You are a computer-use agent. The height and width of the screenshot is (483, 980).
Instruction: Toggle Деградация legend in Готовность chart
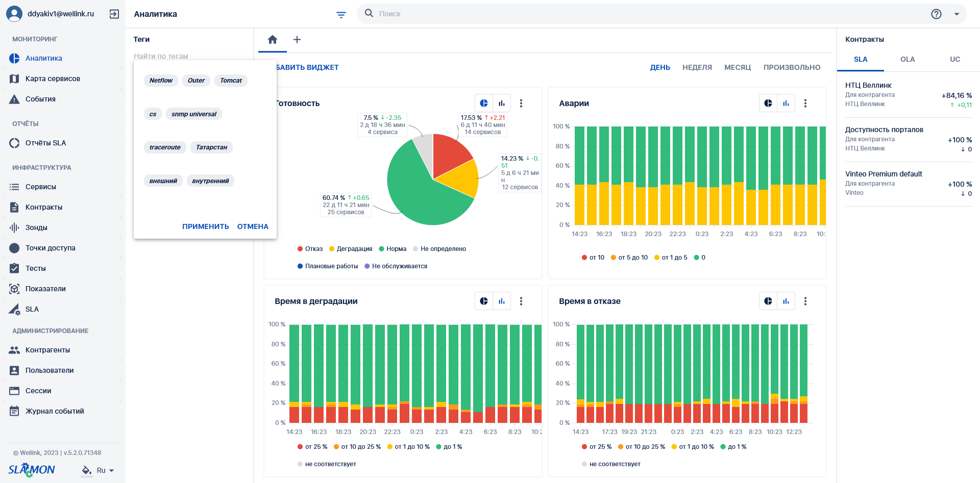coord(351,249)
